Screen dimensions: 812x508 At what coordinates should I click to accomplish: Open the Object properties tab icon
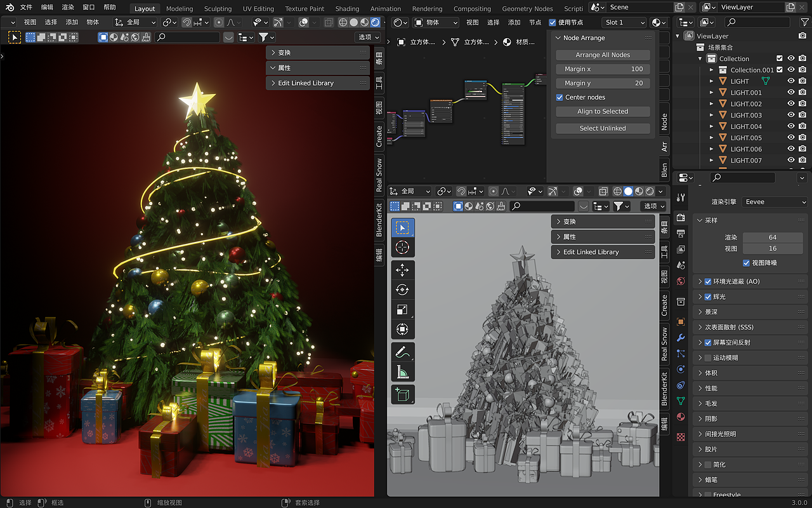(x=681, y=322)
